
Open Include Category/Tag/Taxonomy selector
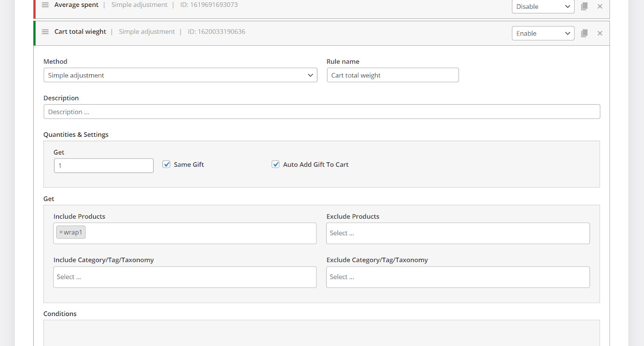coord(185,277)
